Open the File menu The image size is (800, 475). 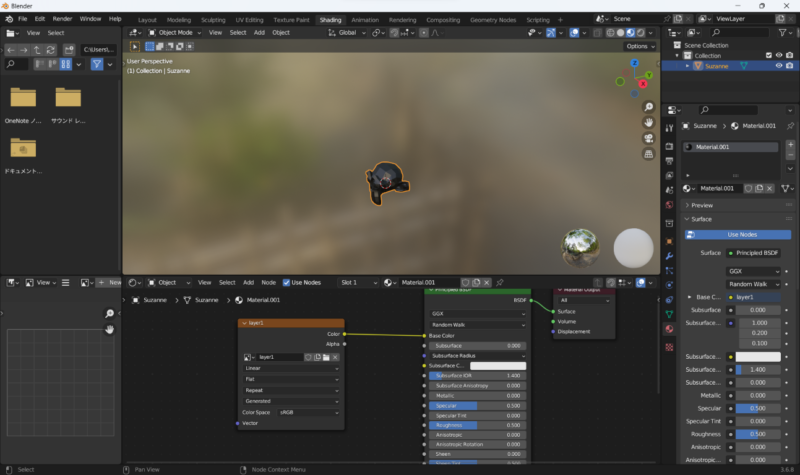22,19
